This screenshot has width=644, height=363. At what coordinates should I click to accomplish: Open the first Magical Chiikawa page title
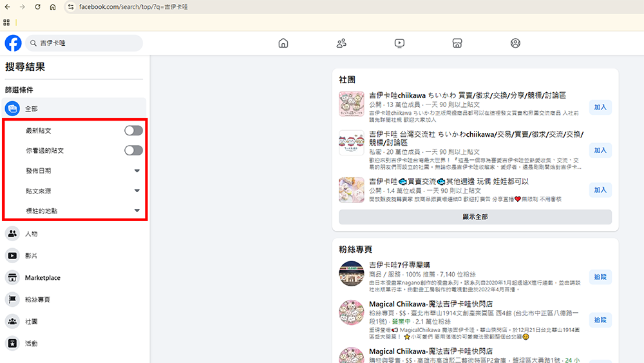pyautogui.click(x=431, y=304)
